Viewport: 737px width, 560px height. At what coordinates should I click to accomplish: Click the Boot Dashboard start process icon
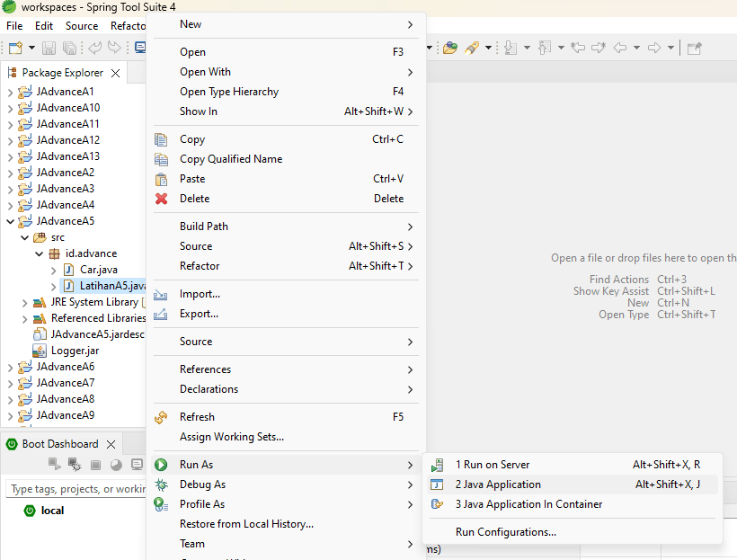pyautogui.click(x=55, y=465)
